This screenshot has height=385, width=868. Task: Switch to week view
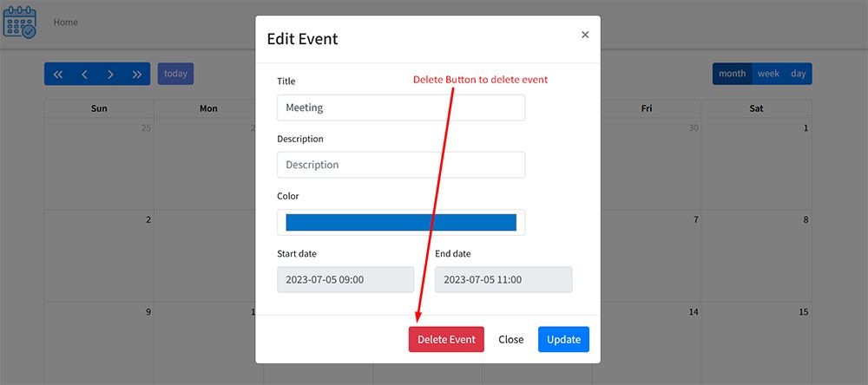tap(768, 74)
